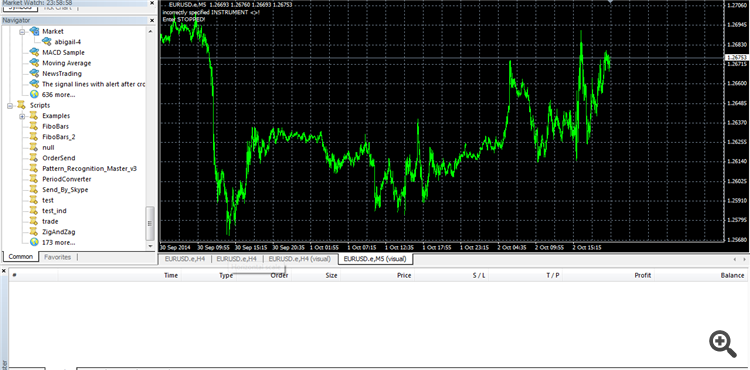Click the MACD Sample expert icon

34,52
